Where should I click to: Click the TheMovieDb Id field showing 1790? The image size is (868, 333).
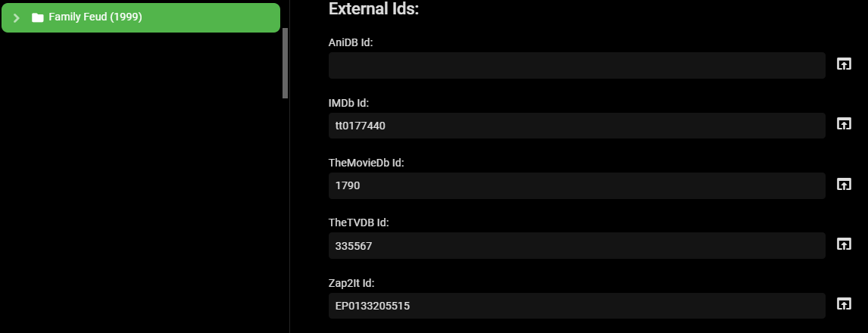[x=576, y=185]
